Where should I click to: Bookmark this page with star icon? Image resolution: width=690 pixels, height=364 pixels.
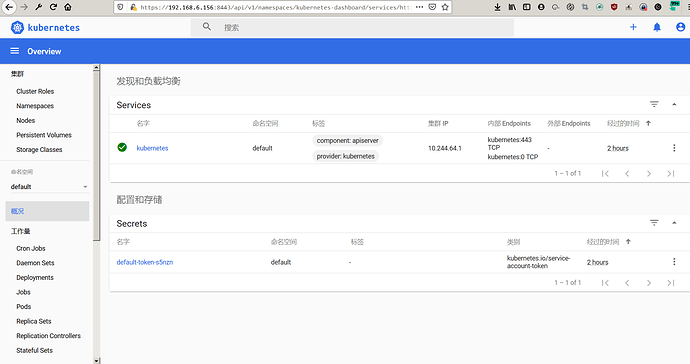(445, 7)
